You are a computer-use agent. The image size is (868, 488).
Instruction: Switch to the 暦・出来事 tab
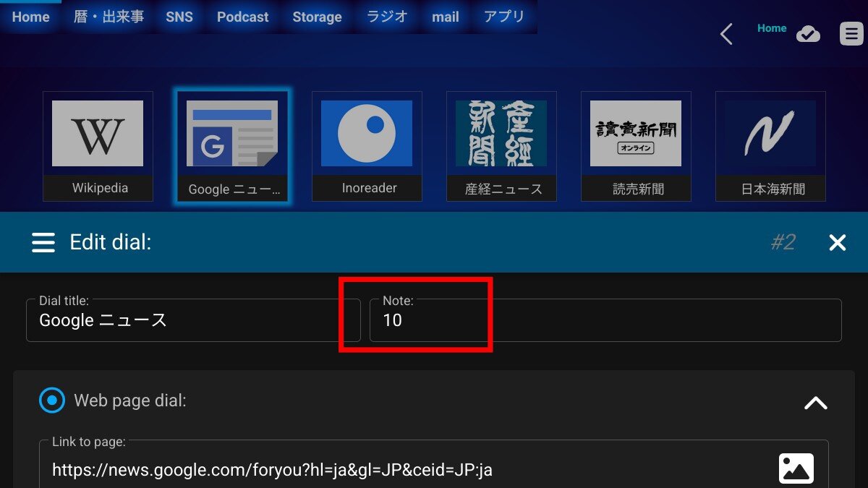pos(109,17)
